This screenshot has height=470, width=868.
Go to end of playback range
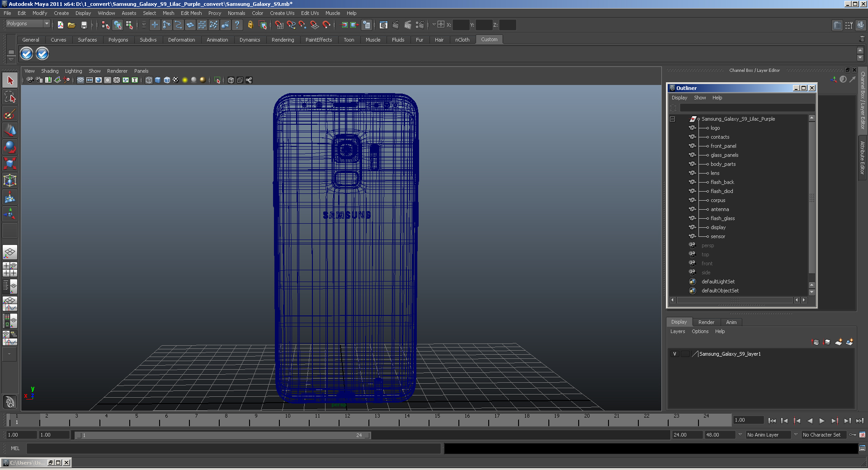coord(859,421)
